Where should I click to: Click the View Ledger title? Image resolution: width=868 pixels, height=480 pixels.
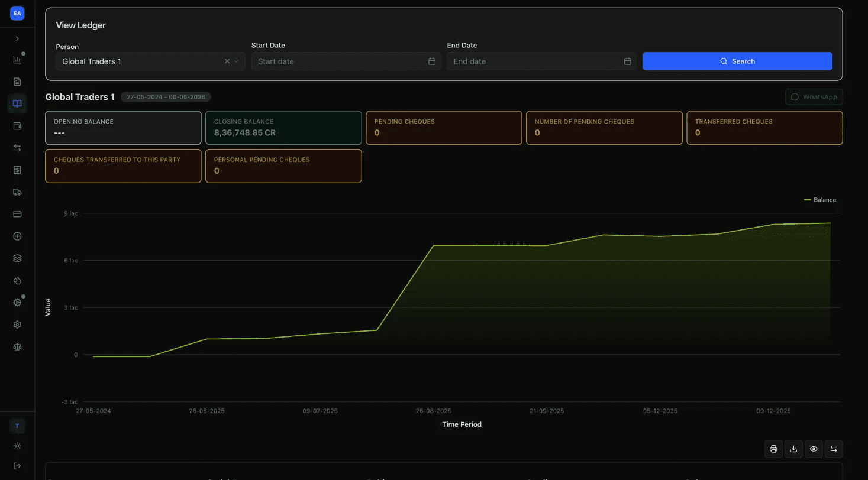81,25
